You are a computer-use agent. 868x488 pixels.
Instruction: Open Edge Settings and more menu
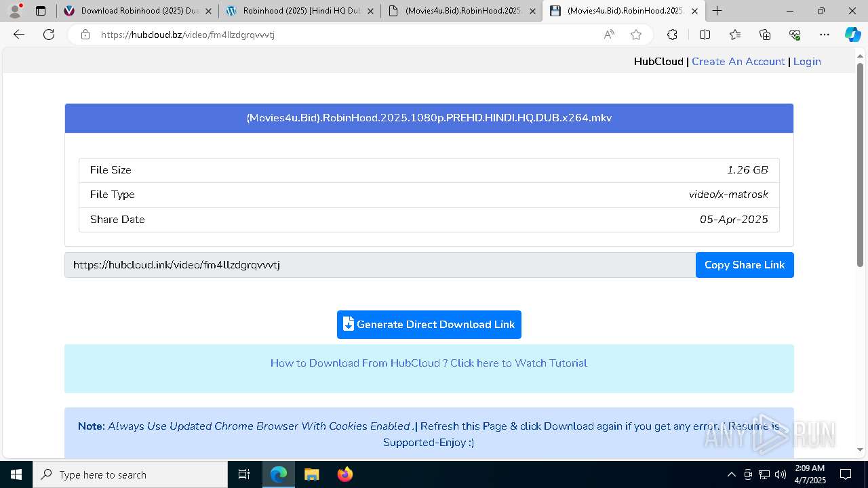pyautogui.click(x=825, y=35)
